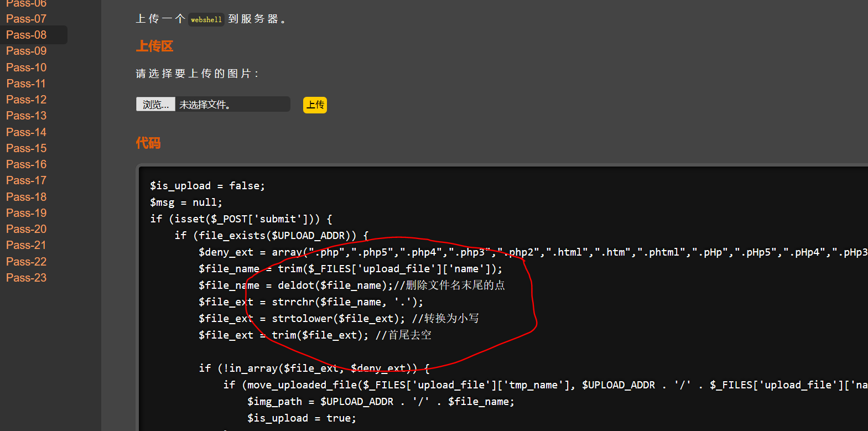This screenshot has width=868, height=431.
Task: Select Pass-19 in sidebar
Action: click(x=26, y=213)
